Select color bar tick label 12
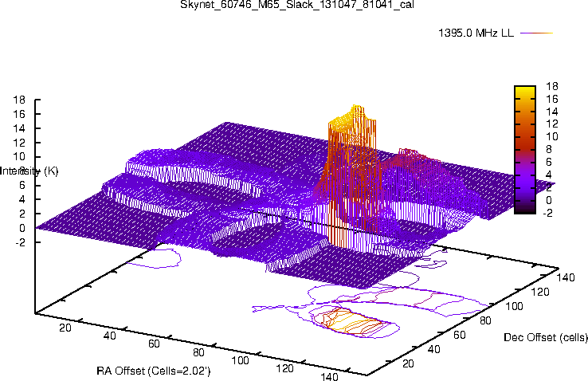 tap(552, 124)
